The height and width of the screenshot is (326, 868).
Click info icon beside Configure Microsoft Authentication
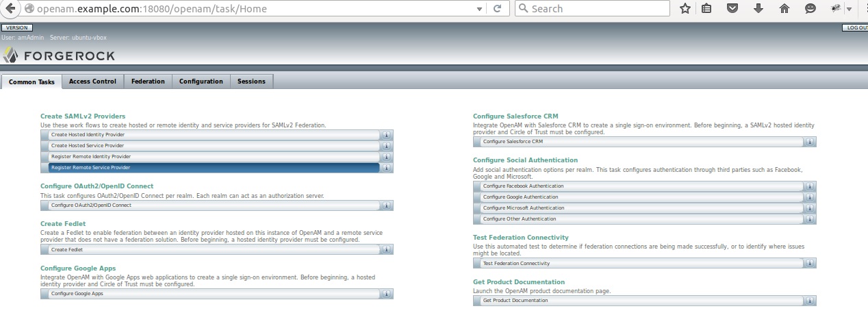point(809,208)
